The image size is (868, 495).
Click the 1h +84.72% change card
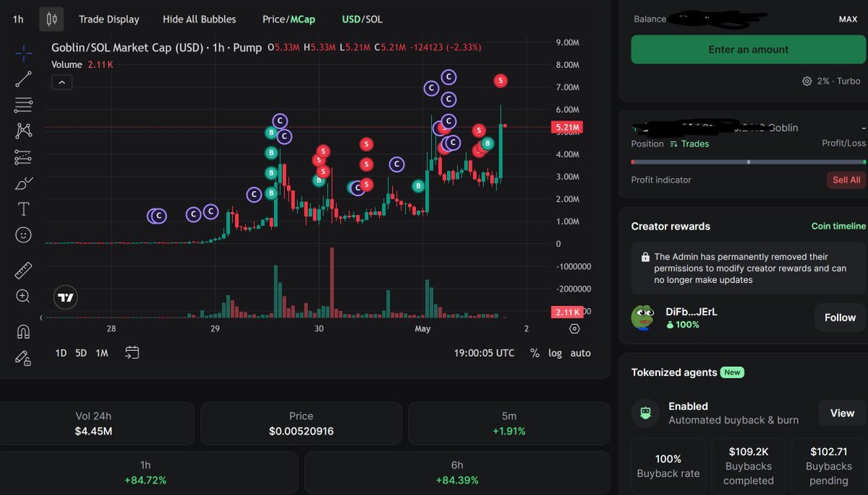click(148, 473)
